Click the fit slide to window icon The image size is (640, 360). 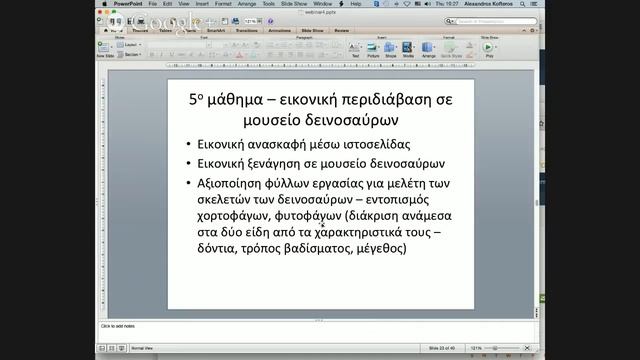pos(527,348)
